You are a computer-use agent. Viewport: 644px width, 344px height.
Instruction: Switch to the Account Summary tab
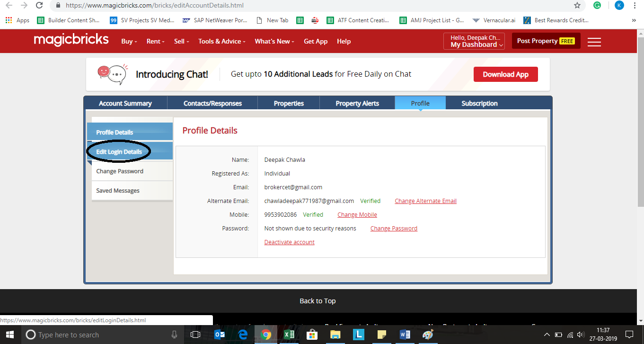tap(125, 103)
